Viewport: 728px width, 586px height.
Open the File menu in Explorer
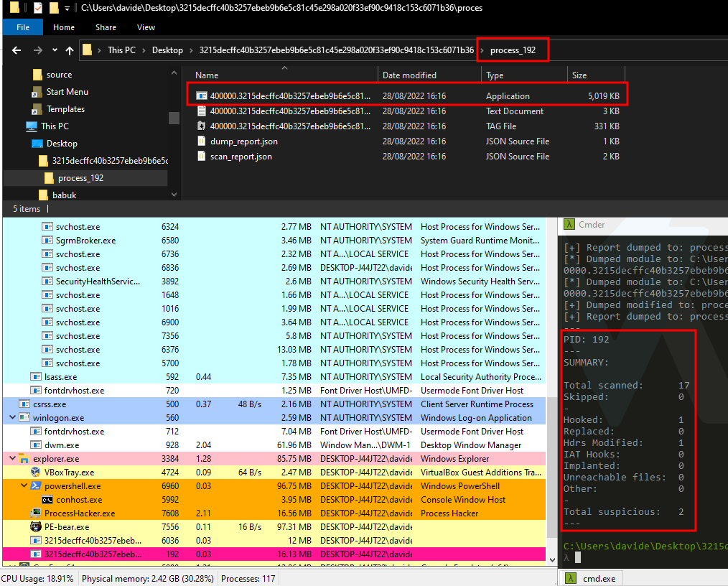click(23, 27)
